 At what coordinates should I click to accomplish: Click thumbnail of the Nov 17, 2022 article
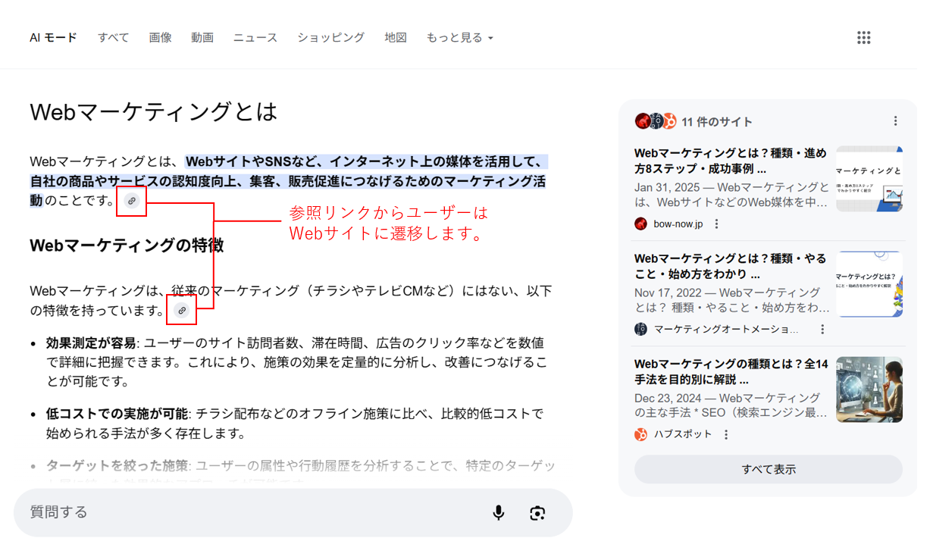(x=869, y=284)
